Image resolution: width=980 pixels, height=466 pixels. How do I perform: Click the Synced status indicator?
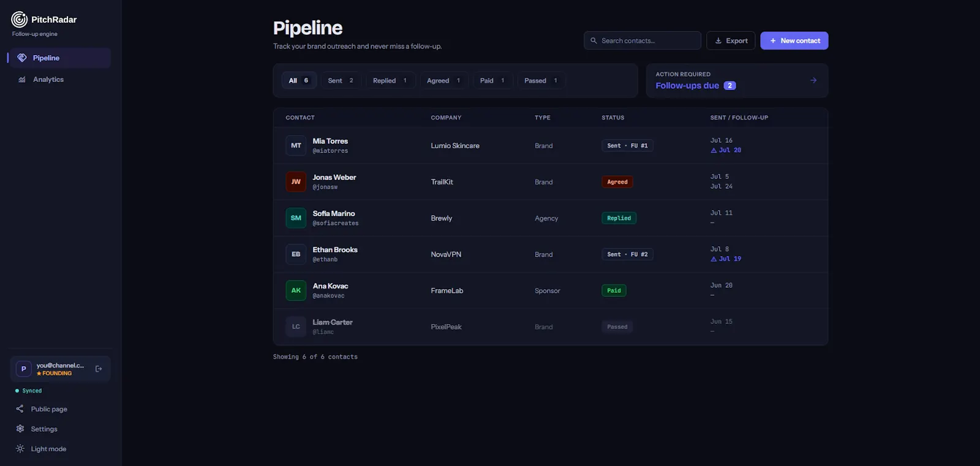coord(29,391)
